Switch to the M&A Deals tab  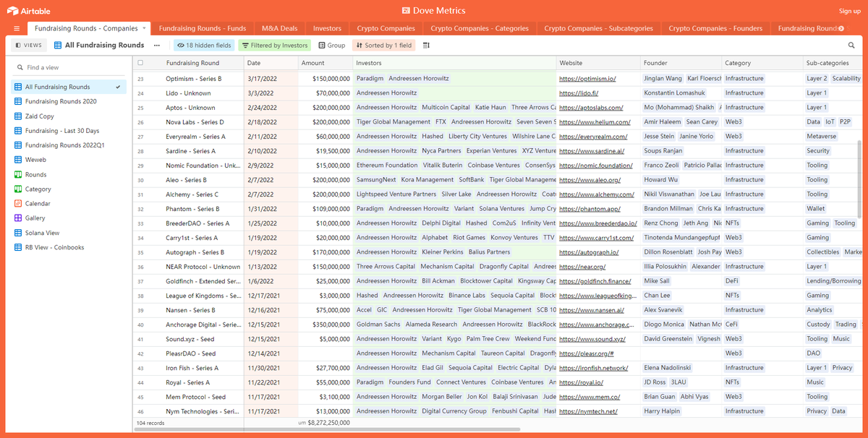(279, 28)
